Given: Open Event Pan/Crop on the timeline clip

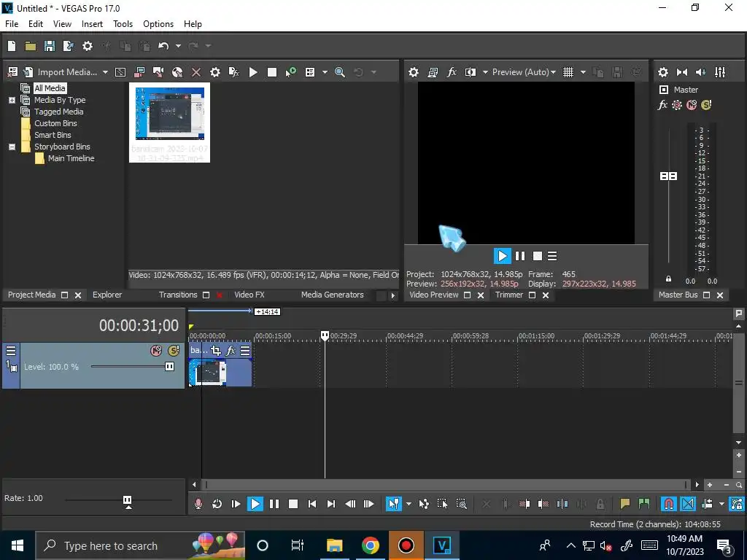Looking at the screenshot, I should point(216,351).
